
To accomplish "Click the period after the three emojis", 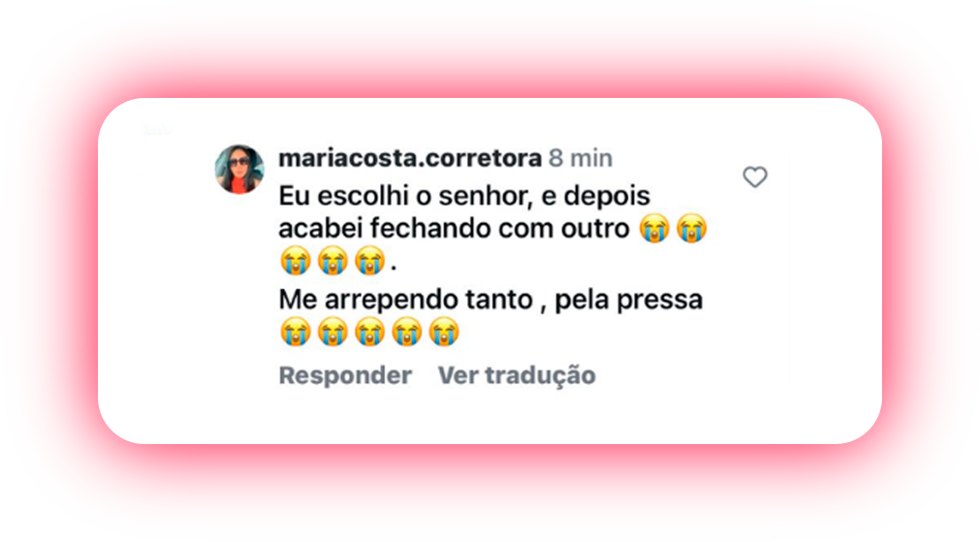I will click(x=394, y=269).
